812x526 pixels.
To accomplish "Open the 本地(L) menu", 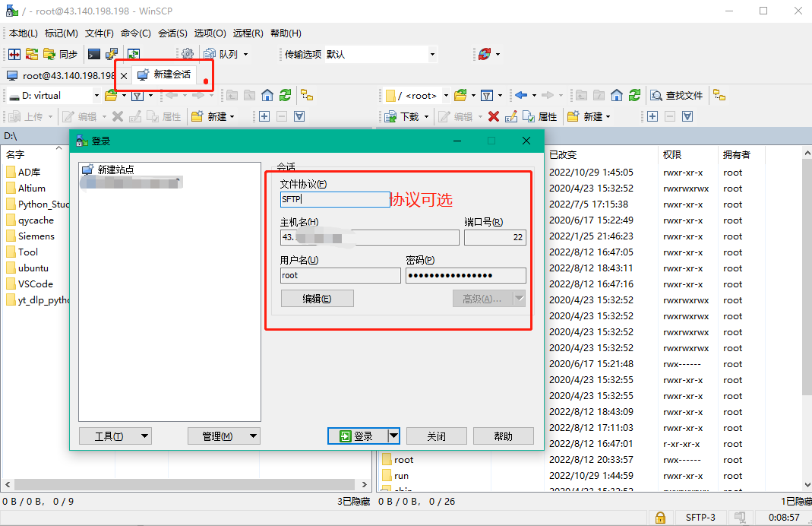I will click(24, 33).
